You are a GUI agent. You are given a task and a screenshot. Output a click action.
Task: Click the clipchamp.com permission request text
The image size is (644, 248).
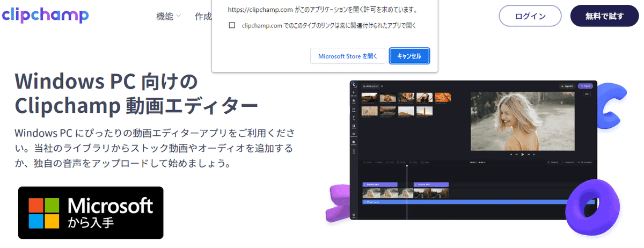click(323, 10)
